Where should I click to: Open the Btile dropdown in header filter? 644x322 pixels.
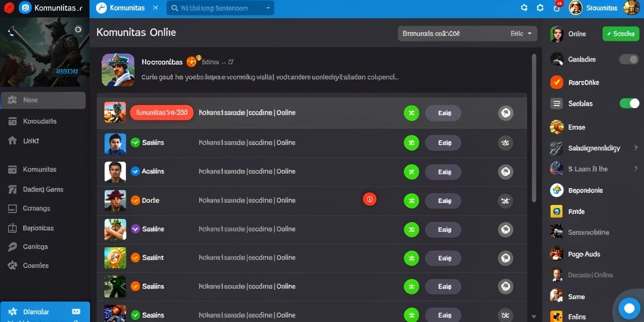tap(521, 34)
